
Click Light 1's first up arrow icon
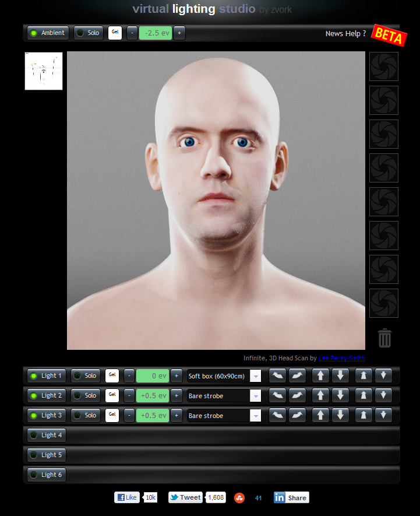[320, 376]
